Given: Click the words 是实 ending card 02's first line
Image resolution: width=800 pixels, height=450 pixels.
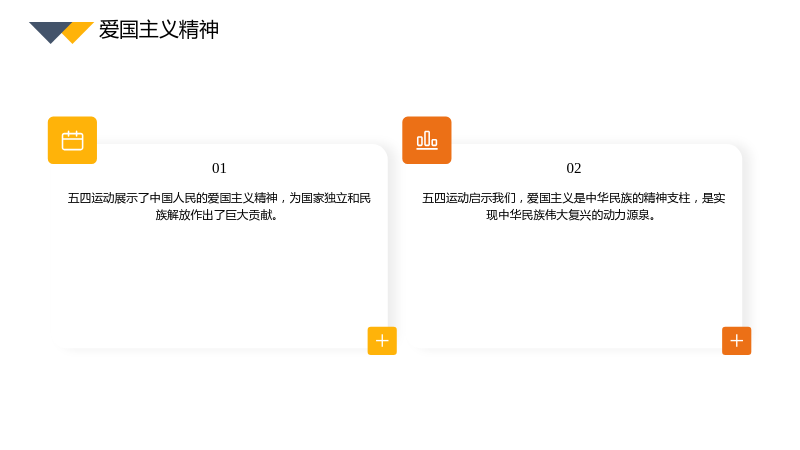Looking at the screenshot, I should [714, 198].
